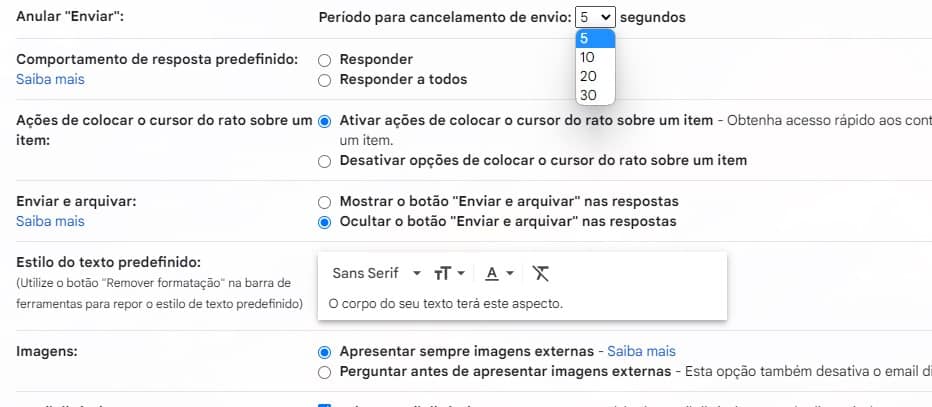Viewport: 932px width, 407px height.
Task: Open the Sans Serif font dropdown
Action: [376, 273]
